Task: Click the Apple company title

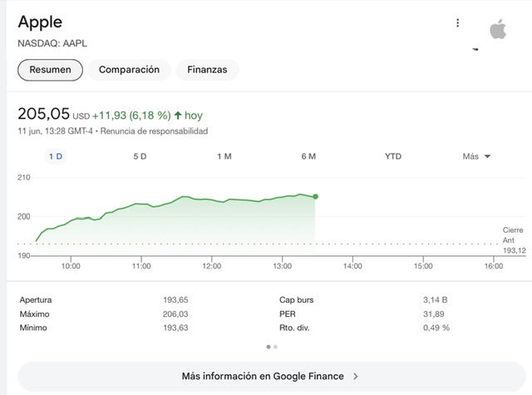Action: tap(40, 22)
